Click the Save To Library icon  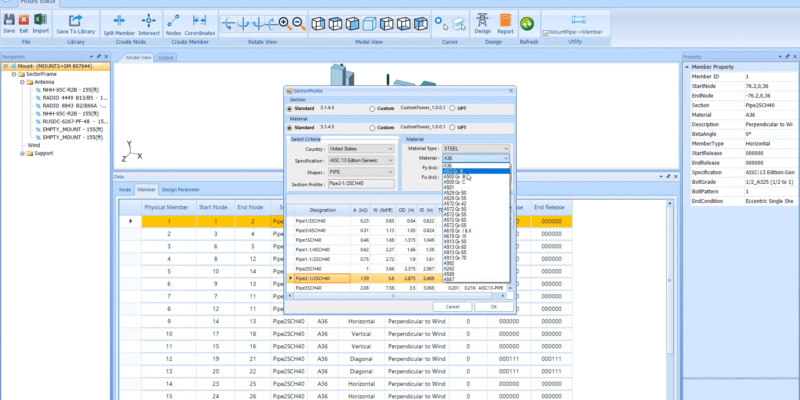(x=76, y=22)
